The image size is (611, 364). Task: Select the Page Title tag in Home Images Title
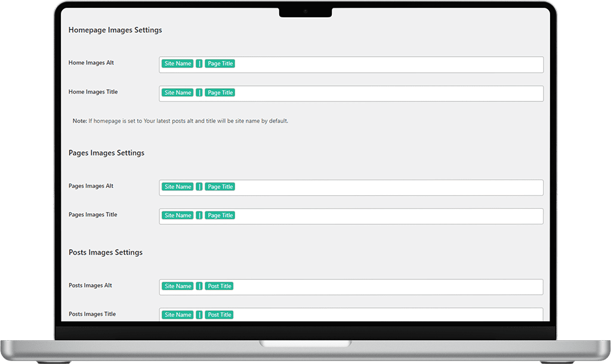click(x=220, y=92)
